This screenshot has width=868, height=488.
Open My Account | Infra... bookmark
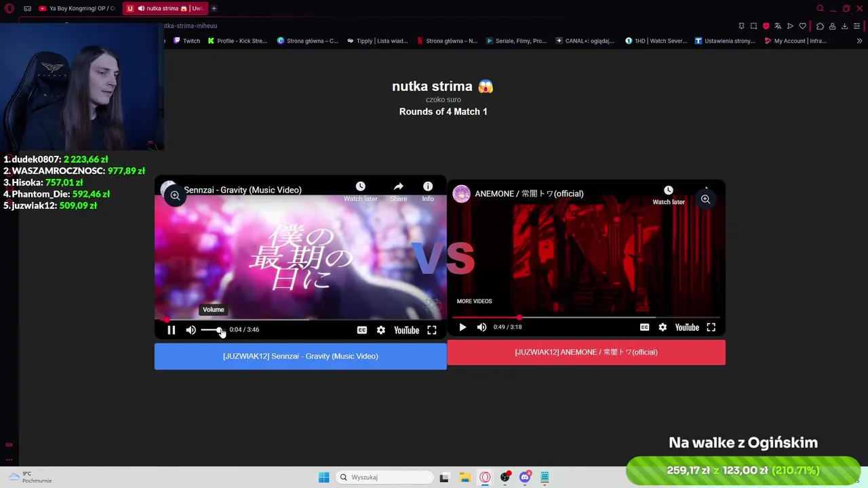pyautogui.click(x=795, y=41)
